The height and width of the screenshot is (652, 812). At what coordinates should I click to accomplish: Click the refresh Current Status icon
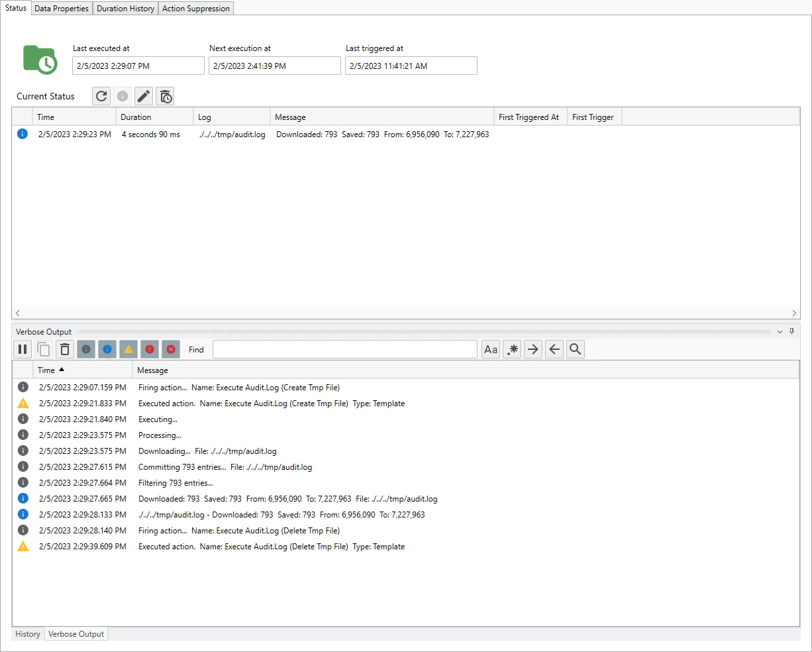[101, 96]
